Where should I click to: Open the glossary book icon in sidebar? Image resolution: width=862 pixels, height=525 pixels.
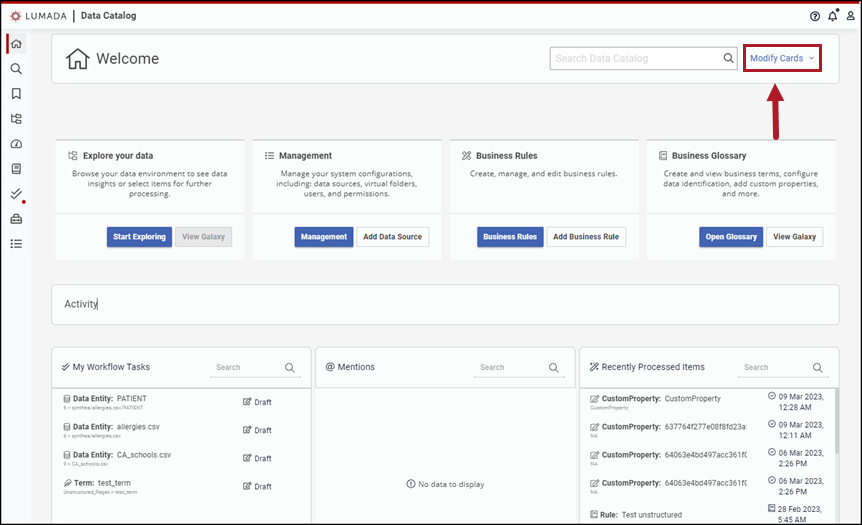pyautogui.click(x=16, y=169)
